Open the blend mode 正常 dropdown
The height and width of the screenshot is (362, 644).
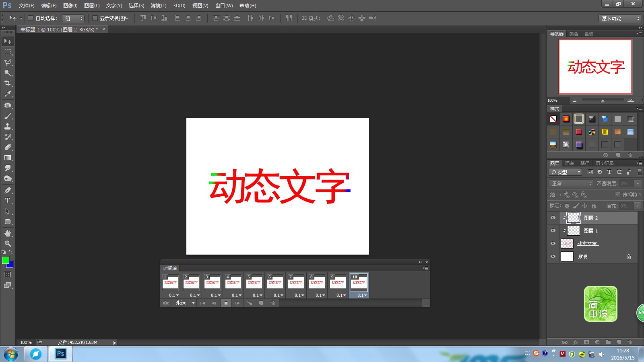tap(571, 183)
